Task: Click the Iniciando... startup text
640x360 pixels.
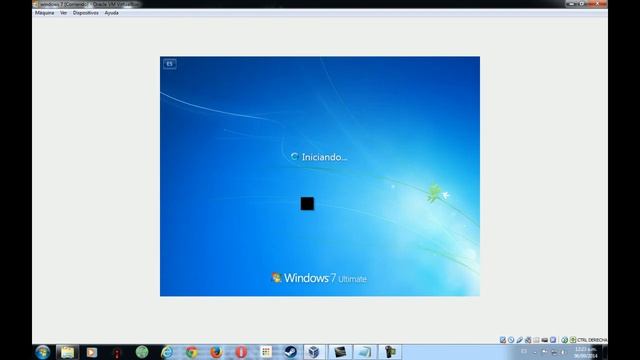Action: (x=324, y=157)
